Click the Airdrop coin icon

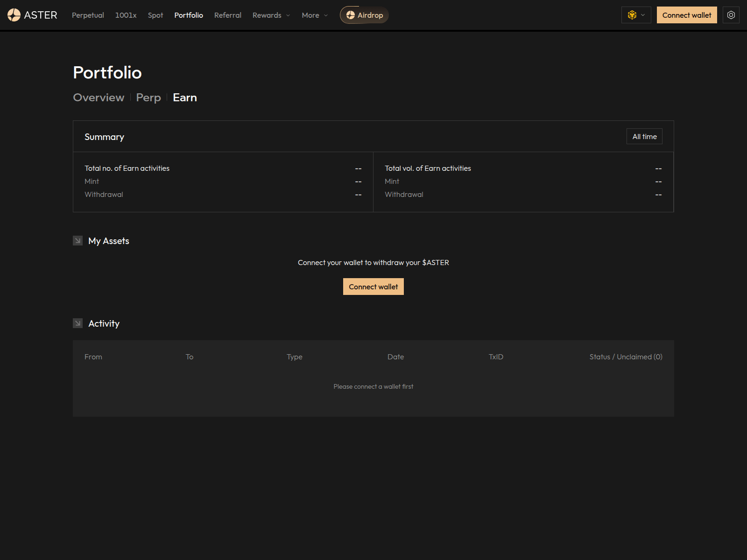(x=350, y=15)
